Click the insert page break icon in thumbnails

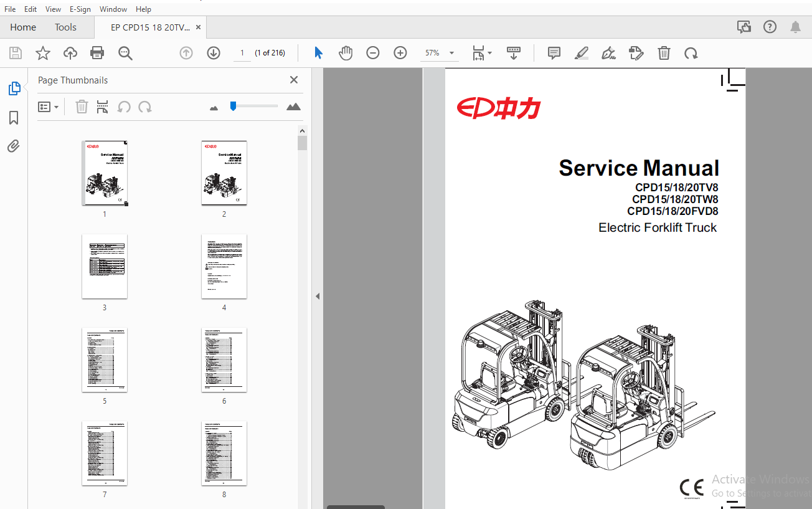tap(103, 107)
